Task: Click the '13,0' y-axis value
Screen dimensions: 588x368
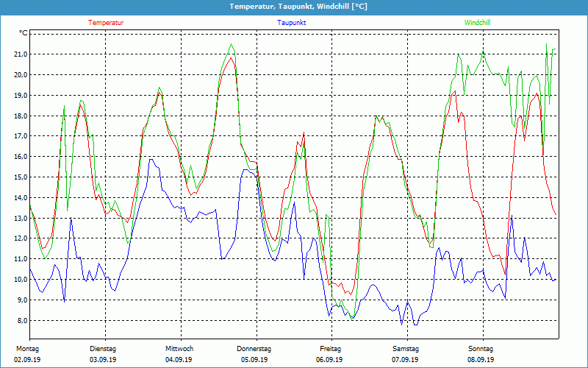Action: 21,218
